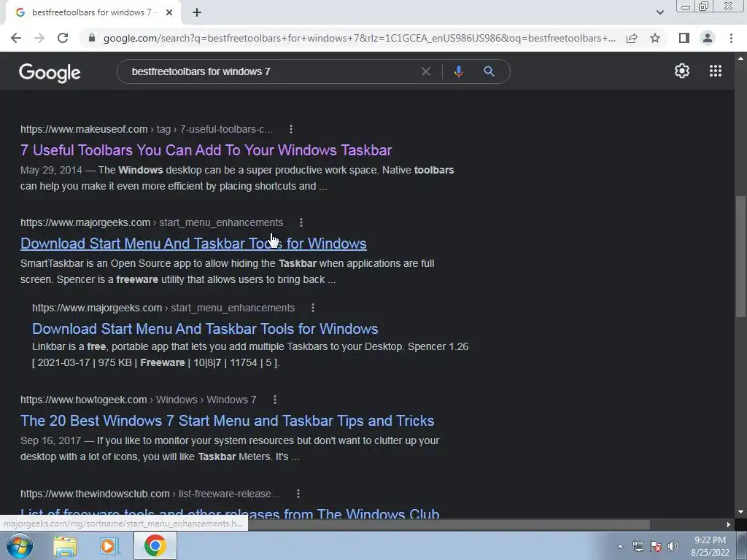This screenshot has height=560, width=747.
Task: Open Chrome three-dot menu
Action: tap(731, 38)
